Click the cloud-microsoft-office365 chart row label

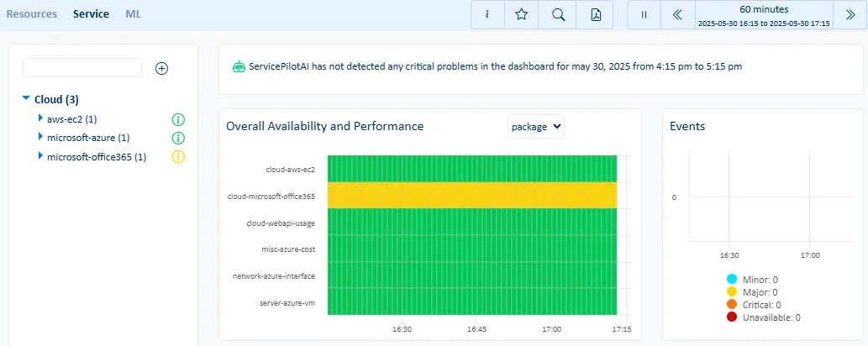(271, 196)
